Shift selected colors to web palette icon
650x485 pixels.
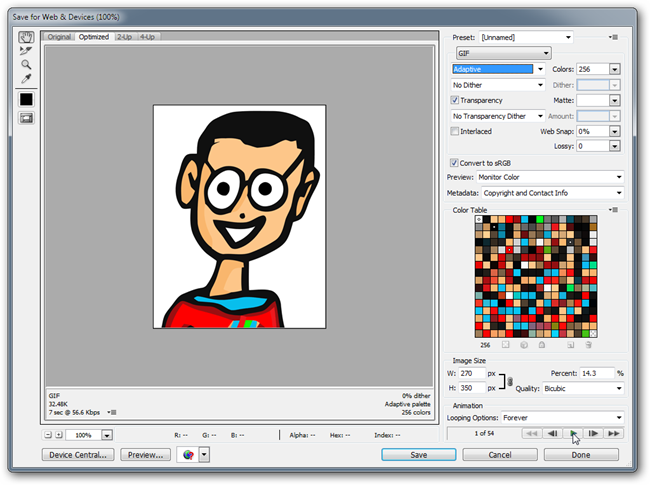pyautogui.click(x=524, y=345)
